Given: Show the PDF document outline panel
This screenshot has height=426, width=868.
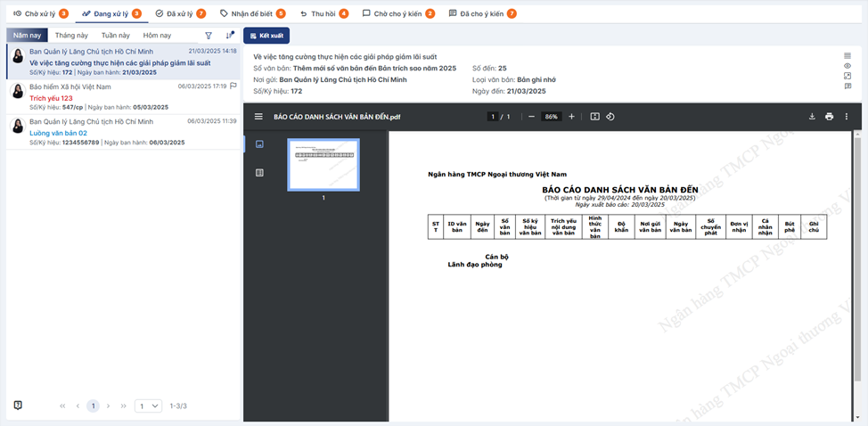Looking at the screenshot, I should pos(259,173).
